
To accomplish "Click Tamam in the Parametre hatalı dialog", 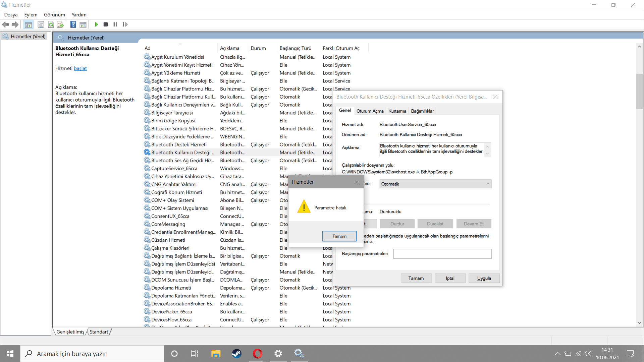I will [339, 236].
